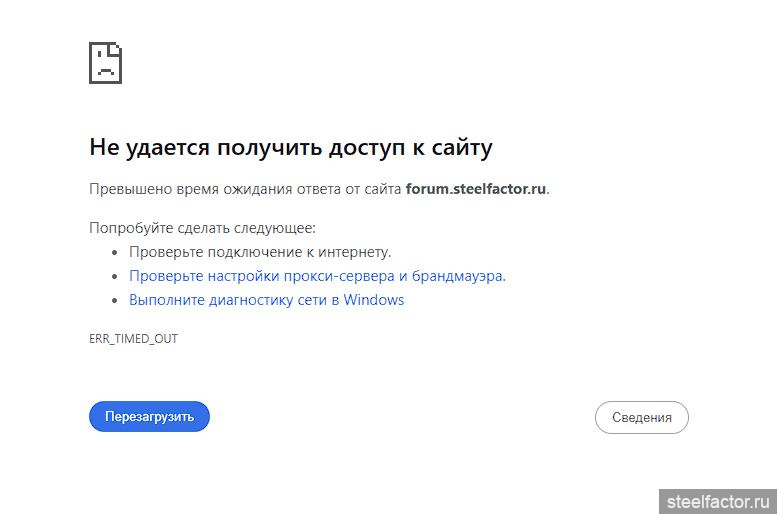Viewport: 777px width, 514px height.
Task: Click bullet point before proxy settings link
Action: coord(115,277)
